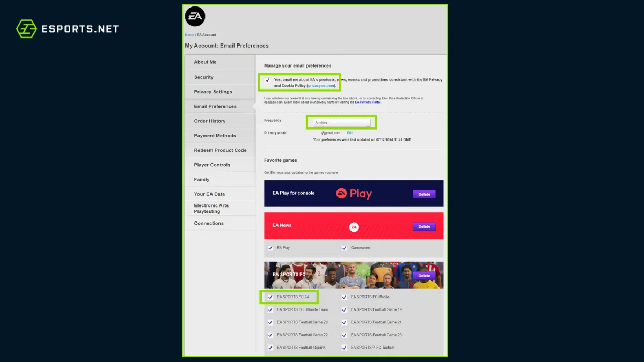The width and height of the screenshot is (644, 362).
Task: Uncheck the email consent checkbox
Action: [267, 80]
